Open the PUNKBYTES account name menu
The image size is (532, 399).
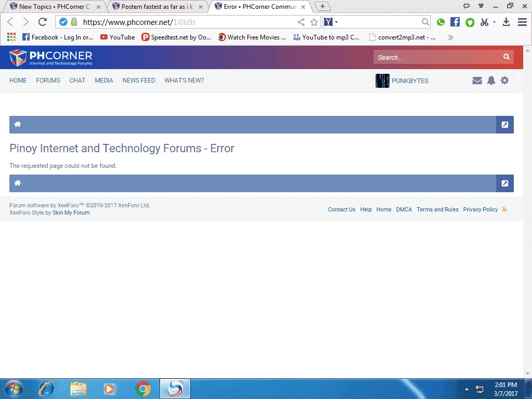click(x=410, y=81)
